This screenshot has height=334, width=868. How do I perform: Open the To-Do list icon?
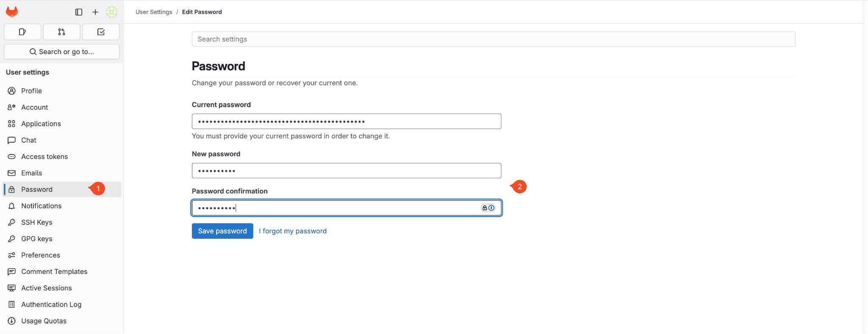(101, 32)
